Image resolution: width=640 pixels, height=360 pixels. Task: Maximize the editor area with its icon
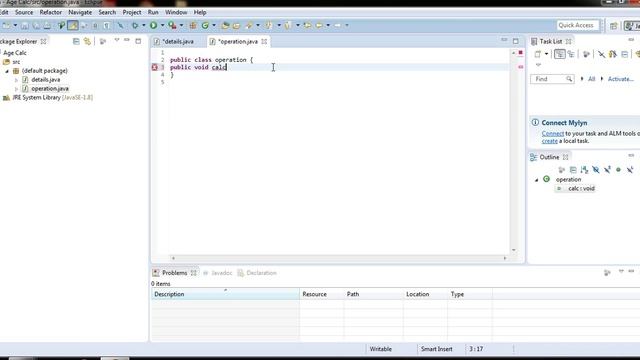(516, 41)
